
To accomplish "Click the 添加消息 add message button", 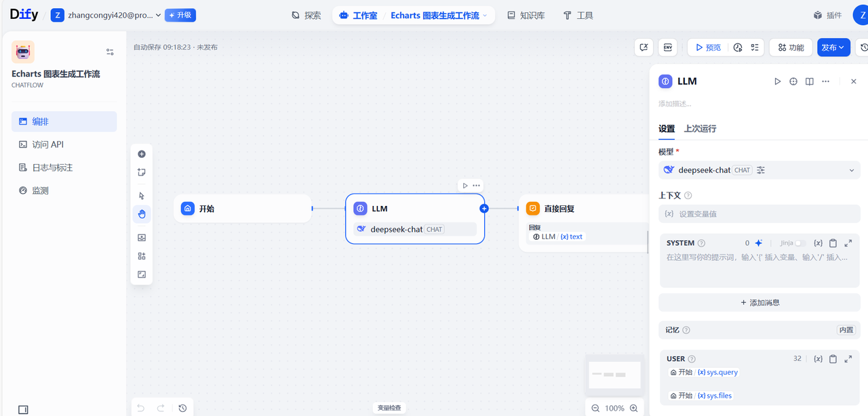I will [x=759, y=302].
